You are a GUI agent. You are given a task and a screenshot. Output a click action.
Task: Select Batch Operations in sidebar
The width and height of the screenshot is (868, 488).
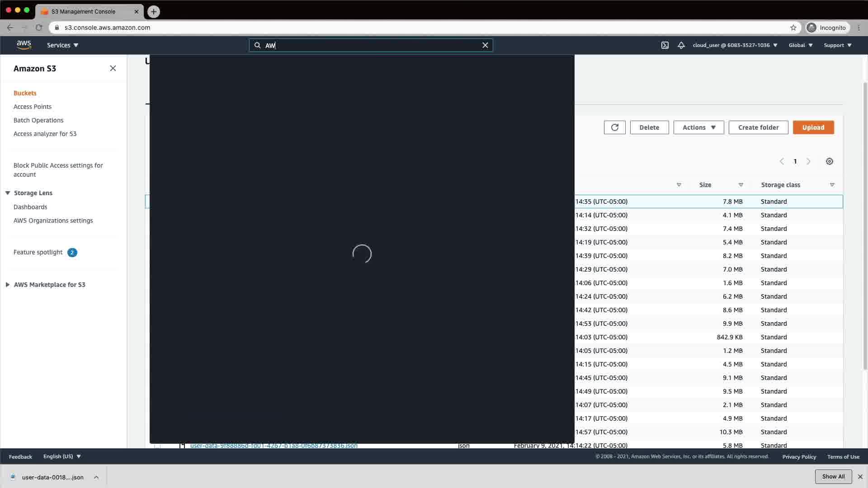click(x=38, y=120)
